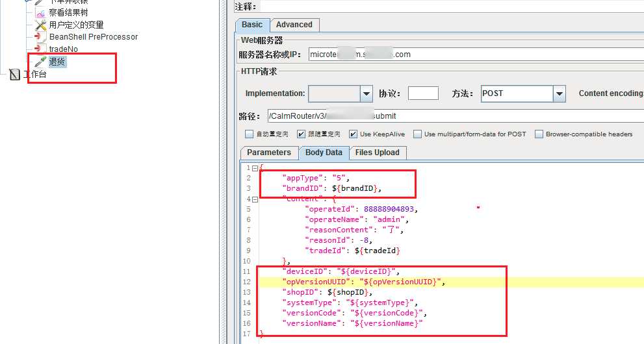Select BeanShell PreProcessor node

coord(93,37)
